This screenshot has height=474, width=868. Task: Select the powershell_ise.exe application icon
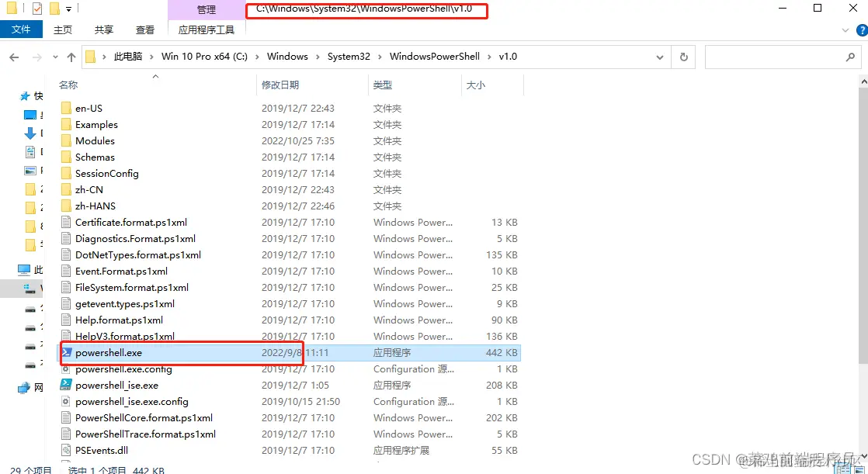pyautogui.click(x=66, y=385)
